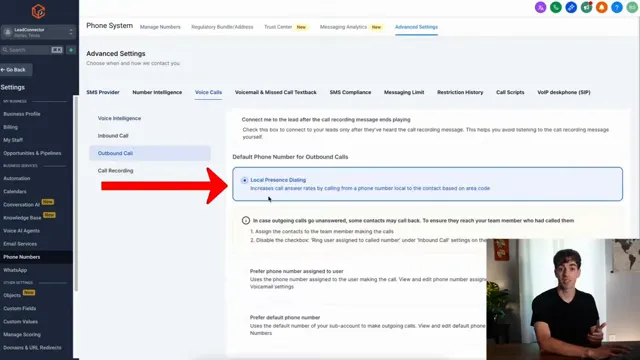Open Business Profile in the sidebar
Image resolution: width=640 pixels, height=360 pixels.
pos(22,114)
